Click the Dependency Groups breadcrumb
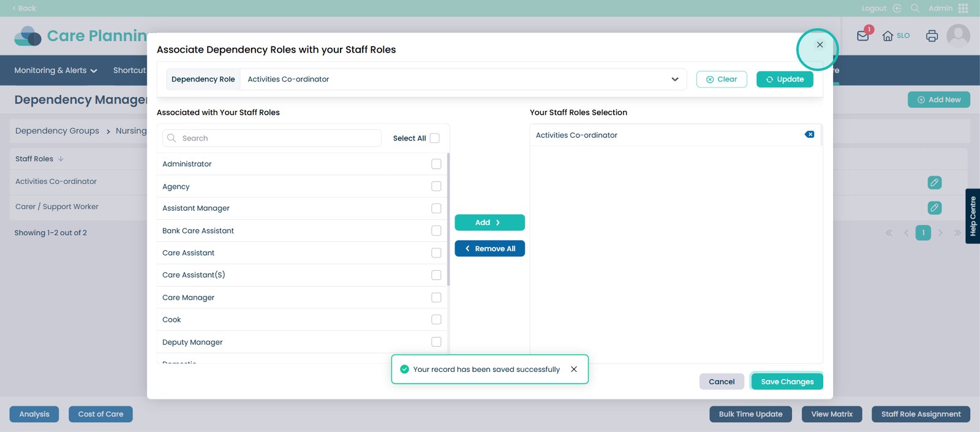The height and width of the screenshot is (432, 980). click(x=57, y=131)
